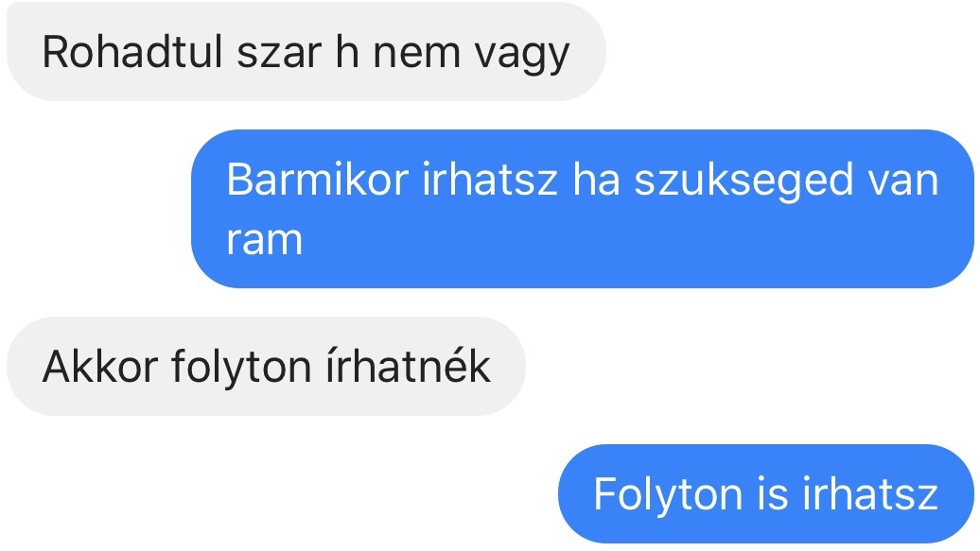Click the word "ram" on second line
This screenshot has height=551, width=980.
point(264,240)
